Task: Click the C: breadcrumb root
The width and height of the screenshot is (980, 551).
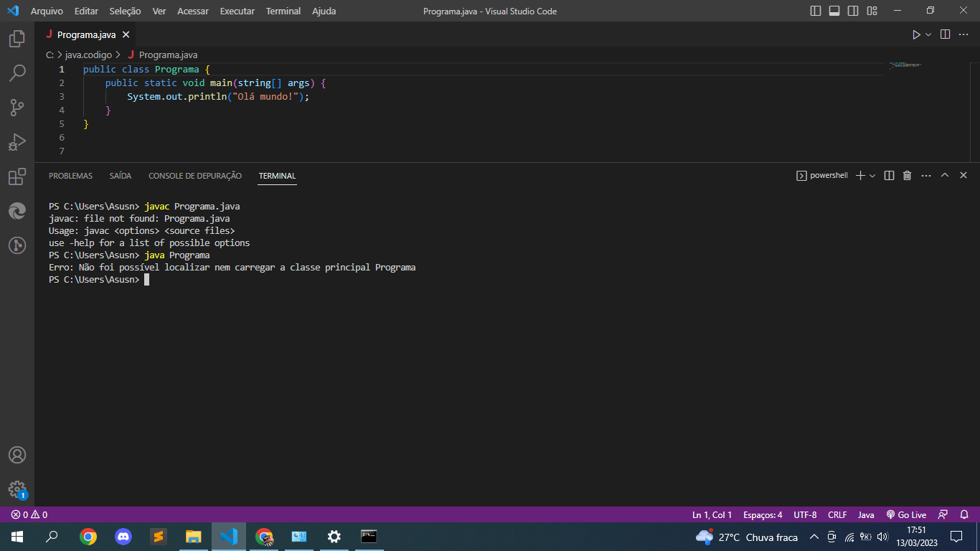Action: coord(50,55)
